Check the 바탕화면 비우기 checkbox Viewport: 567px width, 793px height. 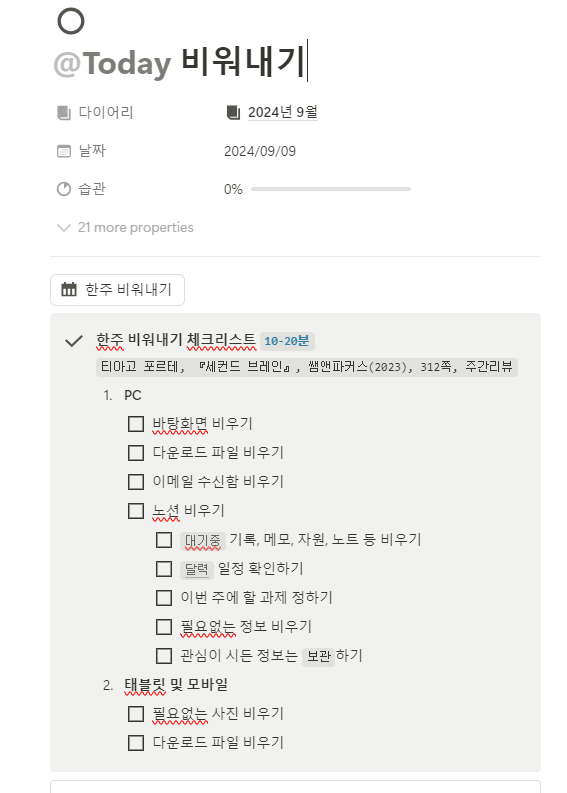(136, 424)
